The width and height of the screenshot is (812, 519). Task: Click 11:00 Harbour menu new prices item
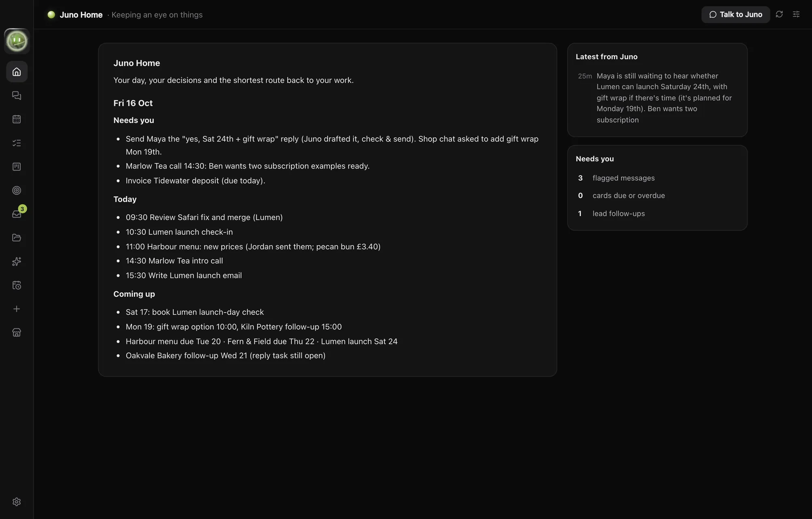(x=253, y=247)
